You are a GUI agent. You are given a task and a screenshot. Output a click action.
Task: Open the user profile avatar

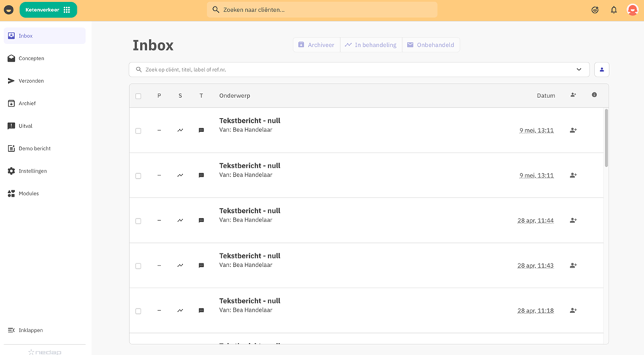(x=633, y=10)
